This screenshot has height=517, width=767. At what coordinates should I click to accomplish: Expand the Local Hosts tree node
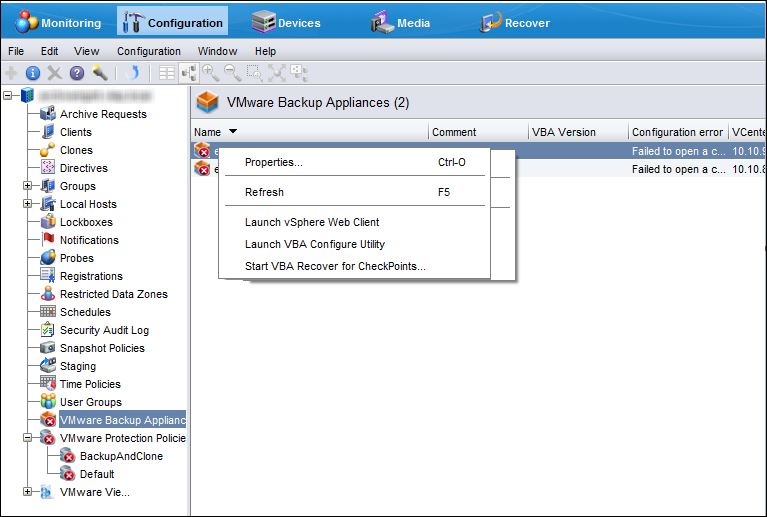27,203
